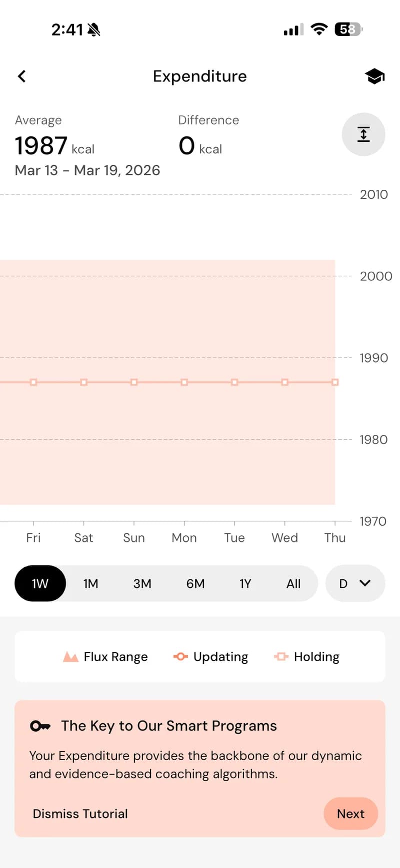400x868 pixels.
Task: Select the Flux Range legend icon
Action: 70,656
